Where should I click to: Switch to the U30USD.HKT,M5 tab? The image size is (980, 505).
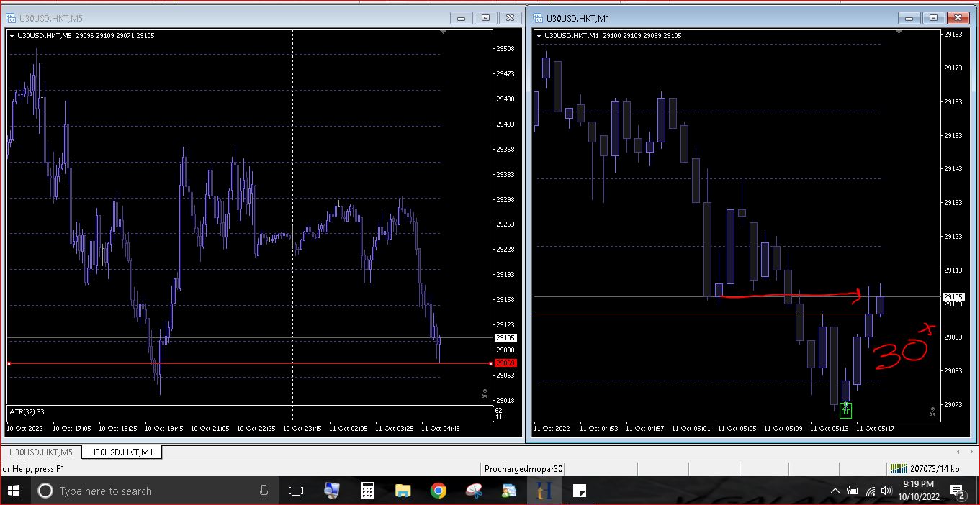[x=40, y=452]
